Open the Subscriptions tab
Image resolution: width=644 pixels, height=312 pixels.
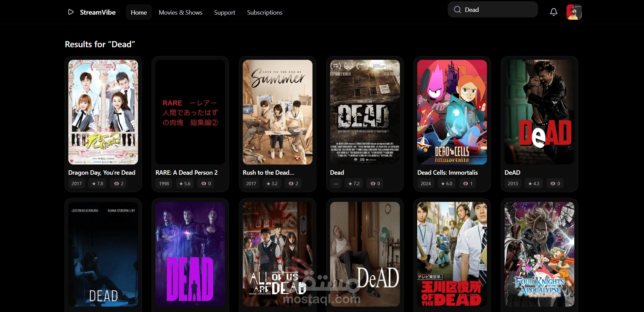[265, 13]
